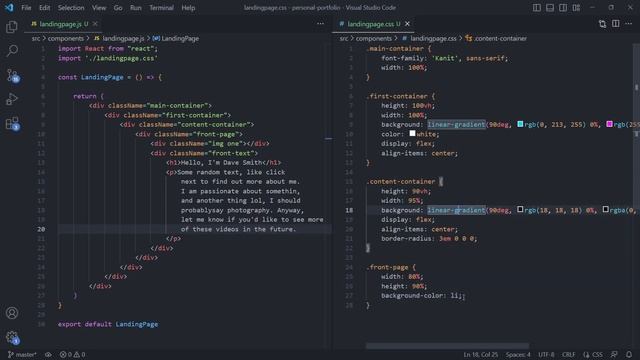This screenshot has height=360, width=640.
Task: Click 'border-radius: 3em 0 0 0;' line
Action: coord(429,238)
